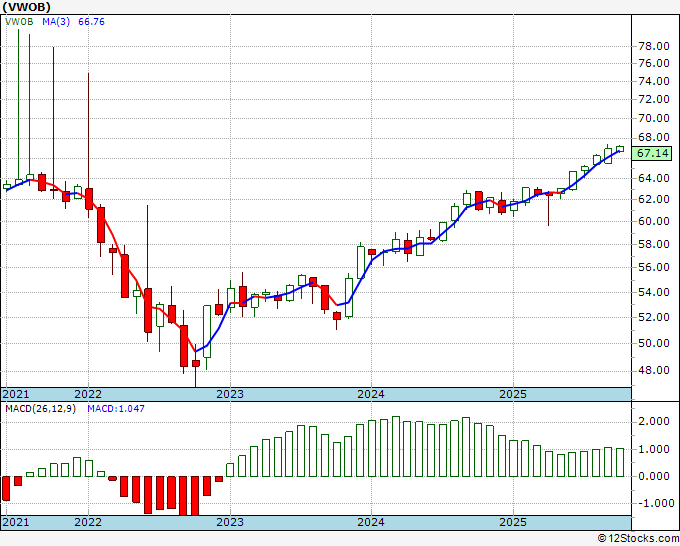Click the 72.00 price axis label
This screenshot has height=546, width=680.
click(654, 99)
